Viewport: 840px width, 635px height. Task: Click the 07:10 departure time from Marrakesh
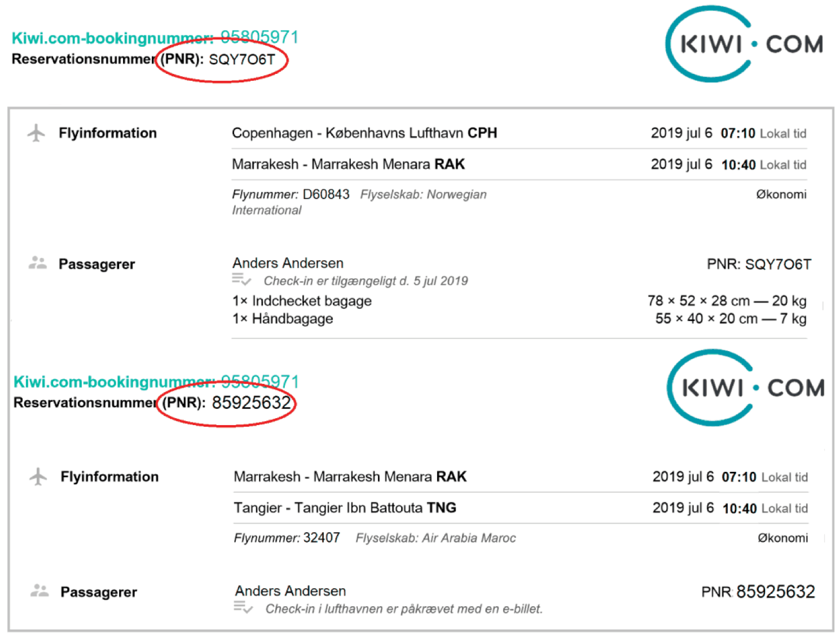(x=739, y=477)
